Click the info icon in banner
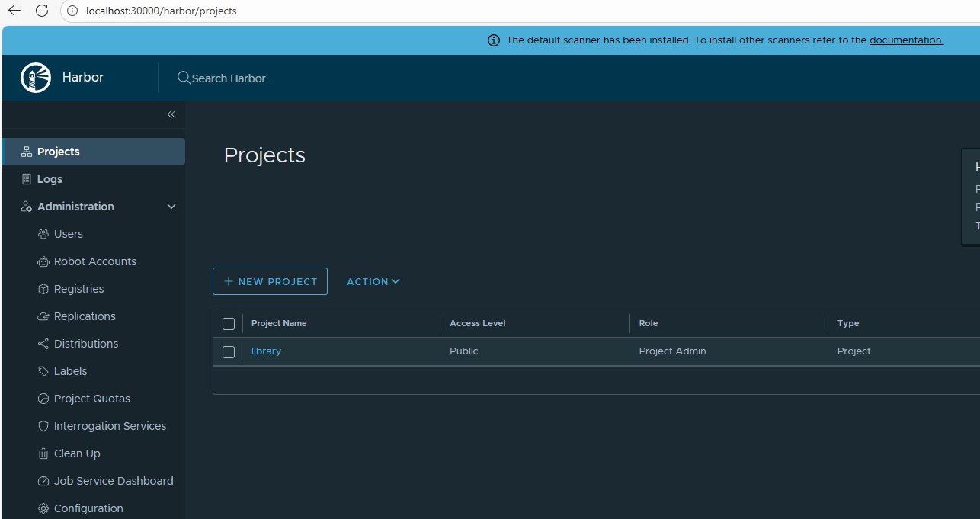This screenshot has height=519, width=980. (x=494, y=40)
